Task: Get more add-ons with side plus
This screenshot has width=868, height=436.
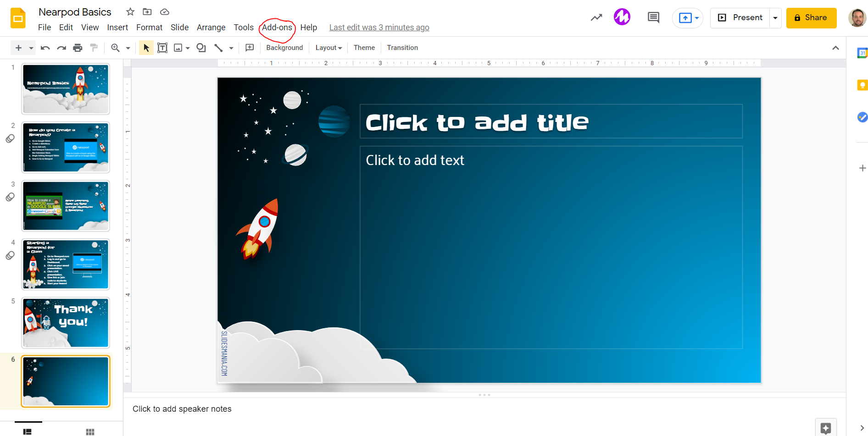Action: [x=862, y=168]
